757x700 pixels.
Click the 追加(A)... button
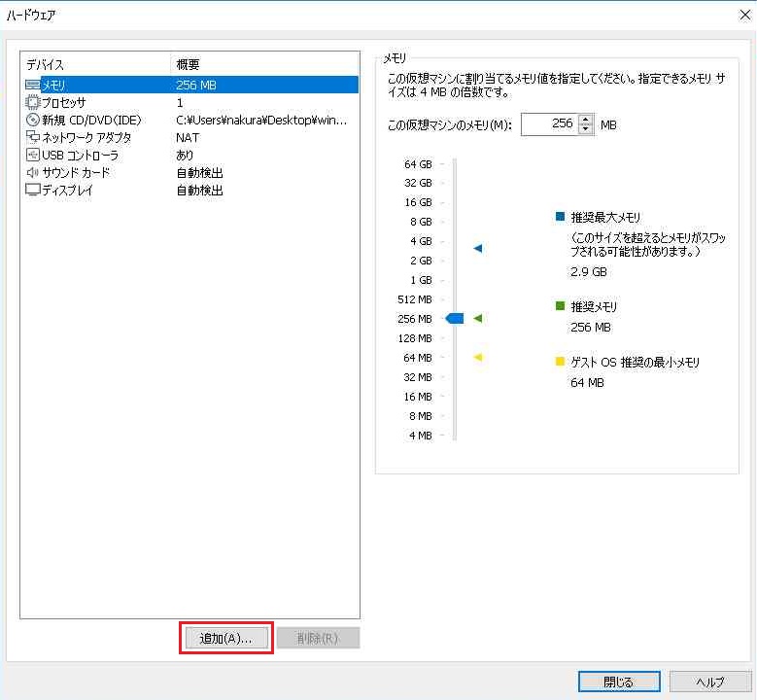coord(226,638)
